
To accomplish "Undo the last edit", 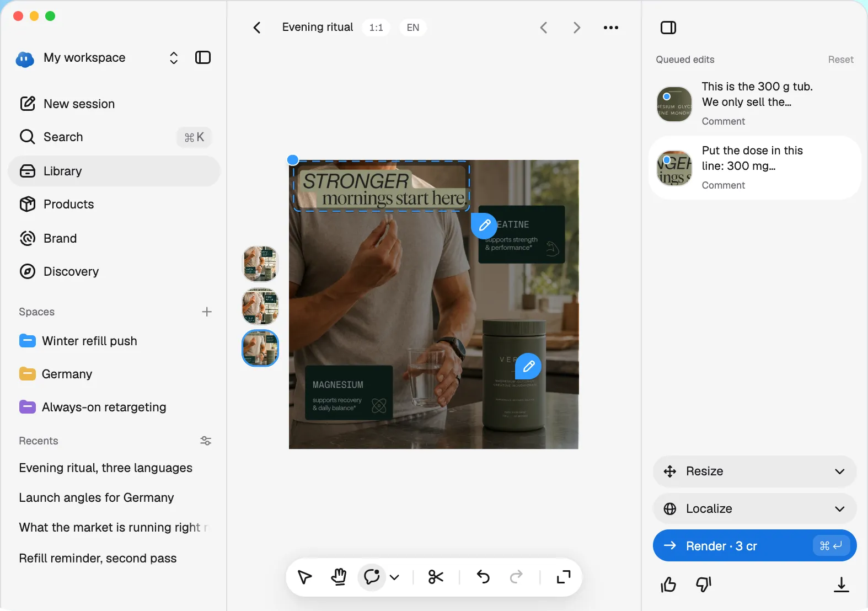I will 483,577.
